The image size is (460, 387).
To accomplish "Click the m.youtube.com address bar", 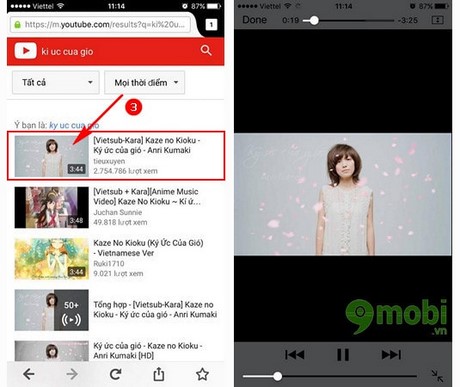I will pyautogui.click(x=100, y=25).
